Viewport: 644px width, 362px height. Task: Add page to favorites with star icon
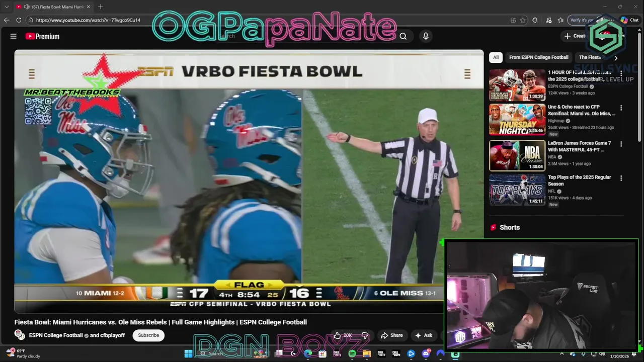click(x=523, y=20)
